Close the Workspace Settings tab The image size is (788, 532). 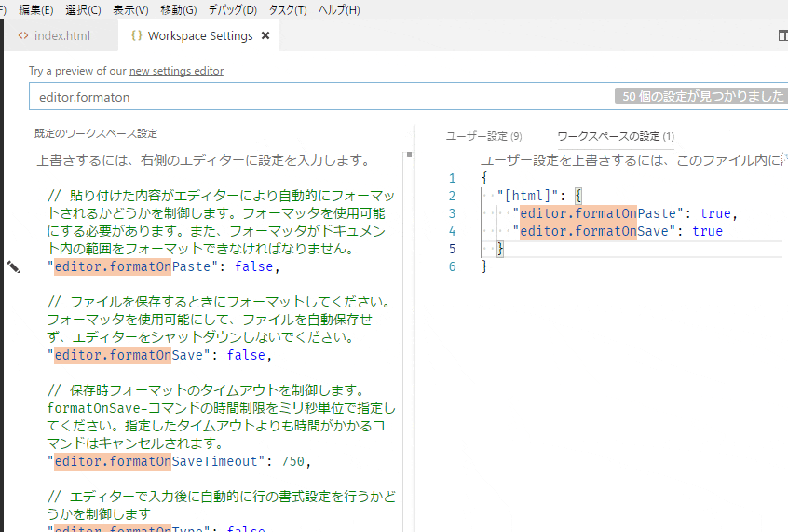(265, 35)
